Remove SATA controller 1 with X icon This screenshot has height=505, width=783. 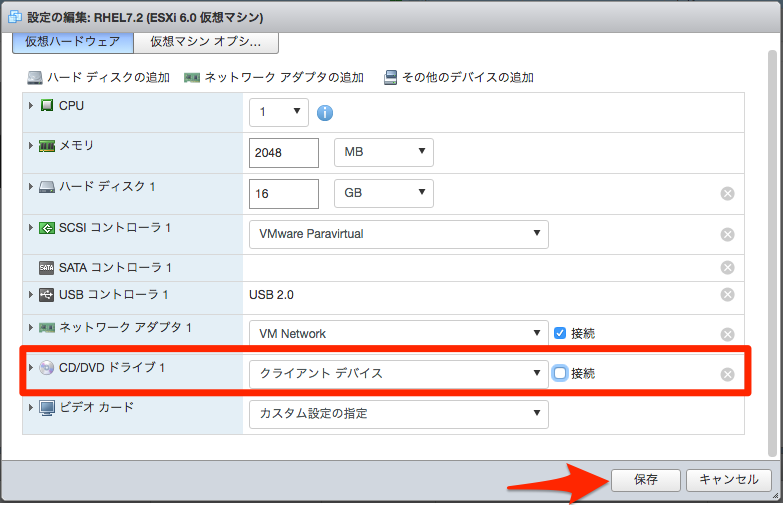click(728, 268)
